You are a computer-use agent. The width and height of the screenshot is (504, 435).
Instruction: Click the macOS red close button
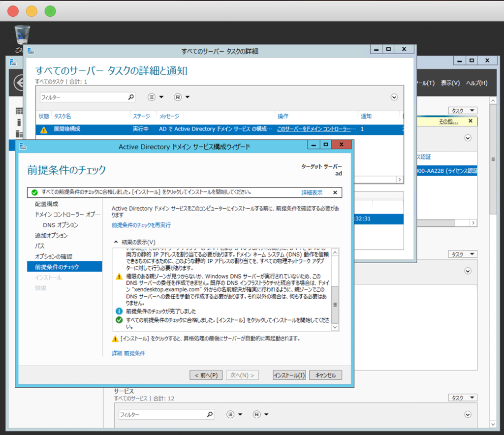pos(13,11)
